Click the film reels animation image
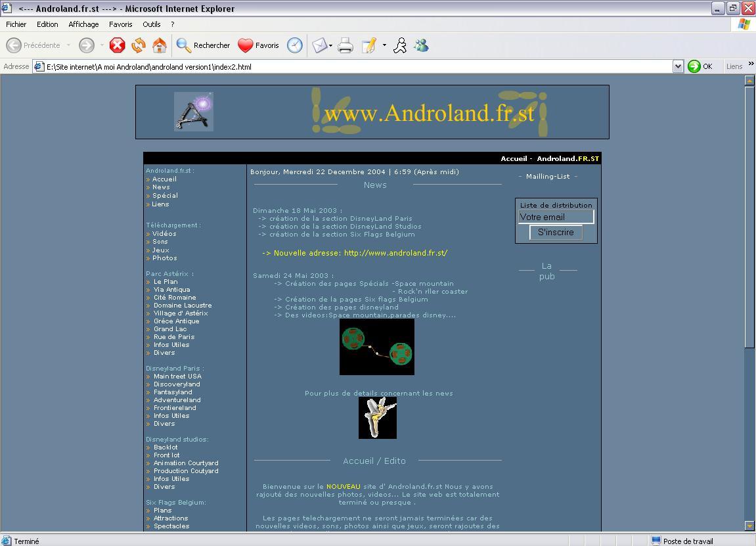 click(376, 347)
